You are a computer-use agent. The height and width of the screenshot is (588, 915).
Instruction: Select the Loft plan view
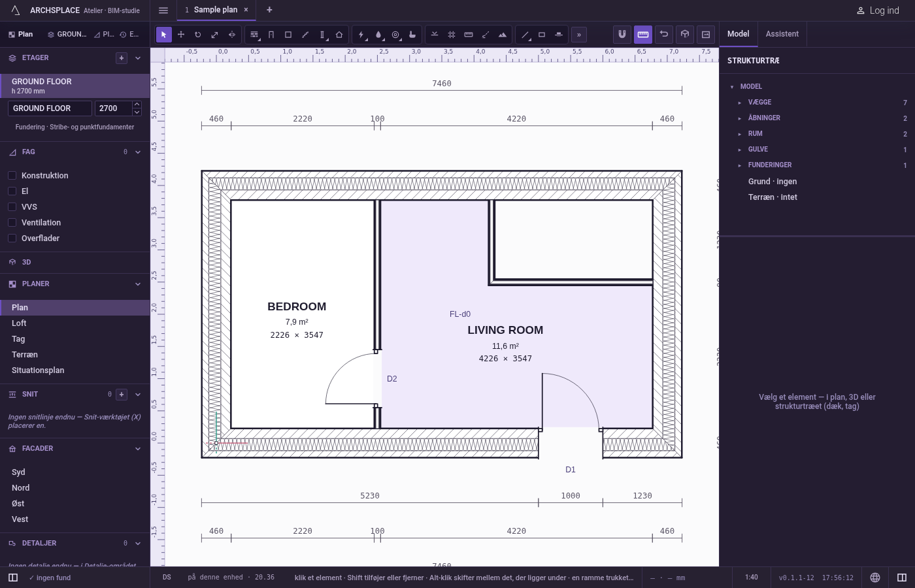coord(75,323)
